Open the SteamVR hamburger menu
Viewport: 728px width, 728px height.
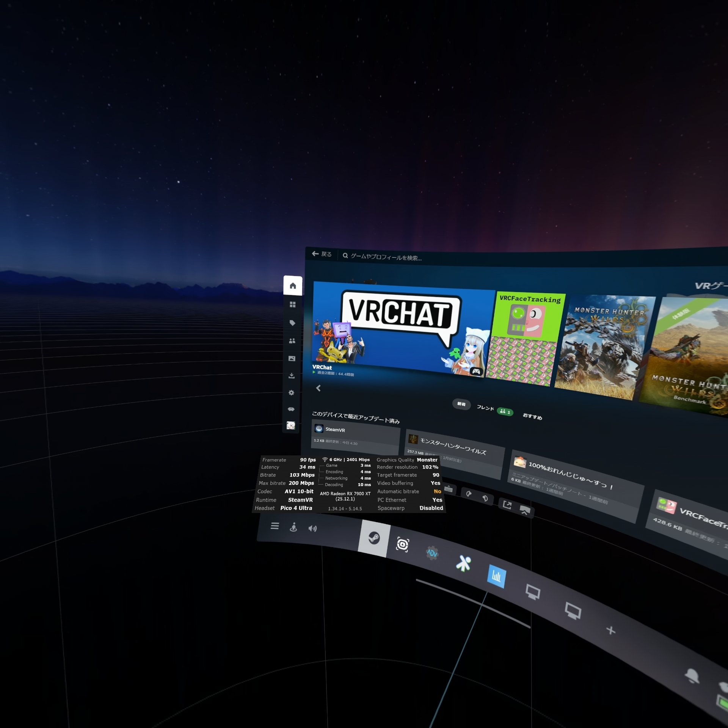coord(275,526)
